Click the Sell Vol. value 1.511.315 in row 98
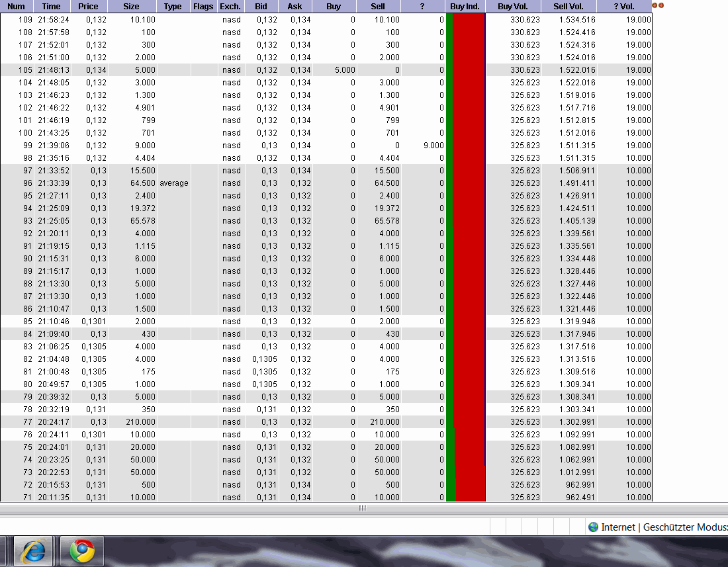This screenshot has width=728, height=567. tap(577, 157)
